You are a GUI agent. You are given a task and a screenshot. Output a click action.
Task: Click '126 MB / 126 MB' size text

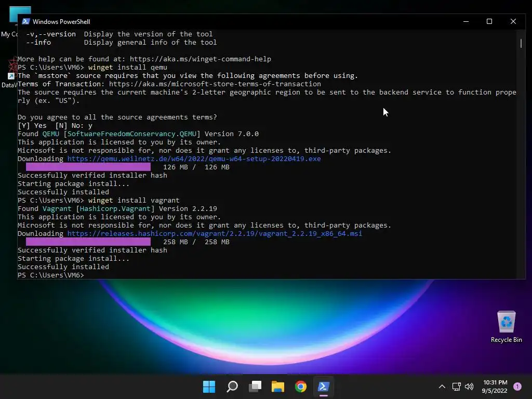click(196, 167)
